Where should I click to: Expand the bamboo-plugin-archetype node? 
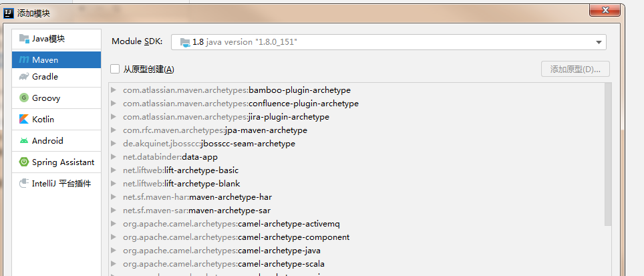[114, 90]
